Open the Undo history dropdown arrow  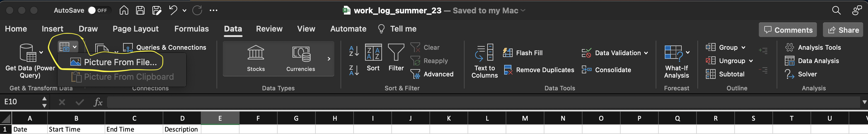pos(184,11)
